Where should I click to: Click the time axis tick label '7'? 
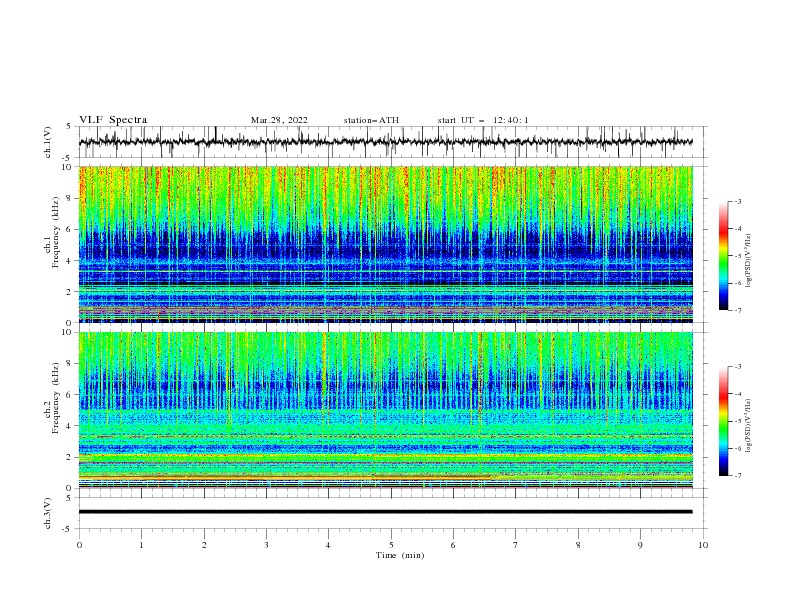[516, 545]
